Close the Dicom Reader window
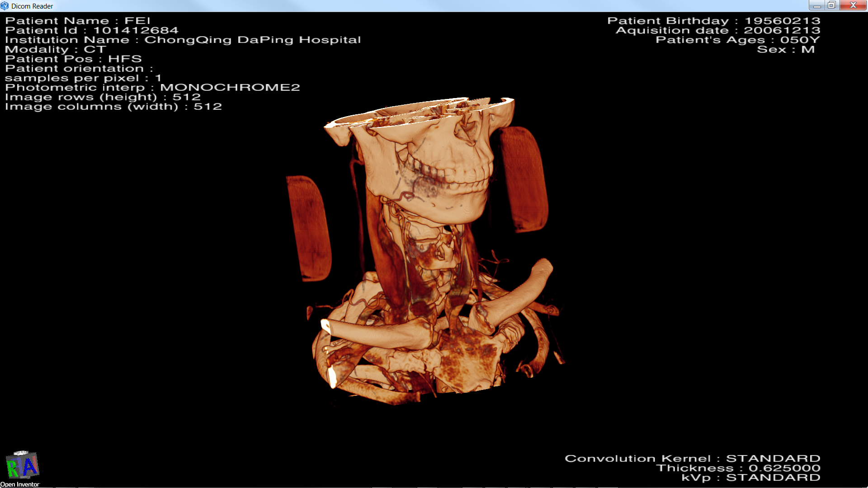The image size is (868, 488). coord(853,5)
